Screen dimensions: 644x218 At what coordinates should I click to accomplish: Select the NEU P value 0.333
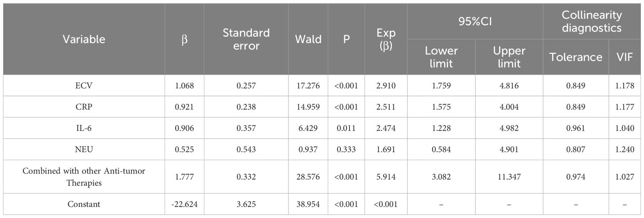[346, 149]
